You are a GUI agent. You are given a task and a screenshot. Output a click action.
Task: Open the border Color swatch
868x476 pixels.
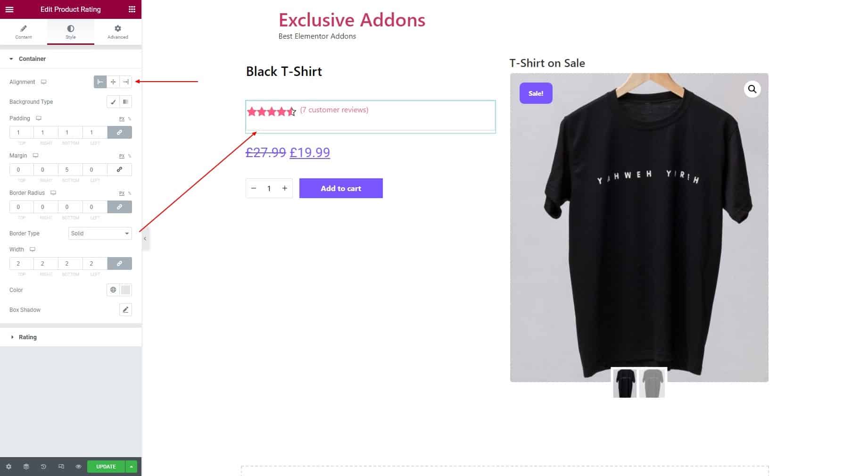[x=125, y=290]
